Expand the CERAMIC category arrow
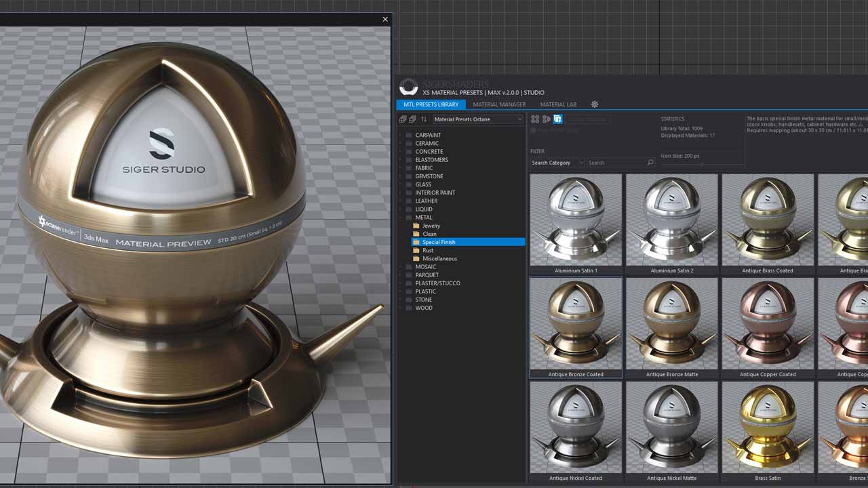The width and height of the screenshot is (868, 488). (401, 143)
